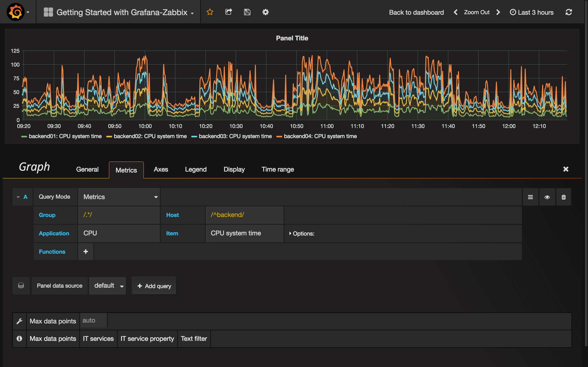This screenshot has width=588, height=367.
Task: Click the Max data points auto field
Action: 93,320
